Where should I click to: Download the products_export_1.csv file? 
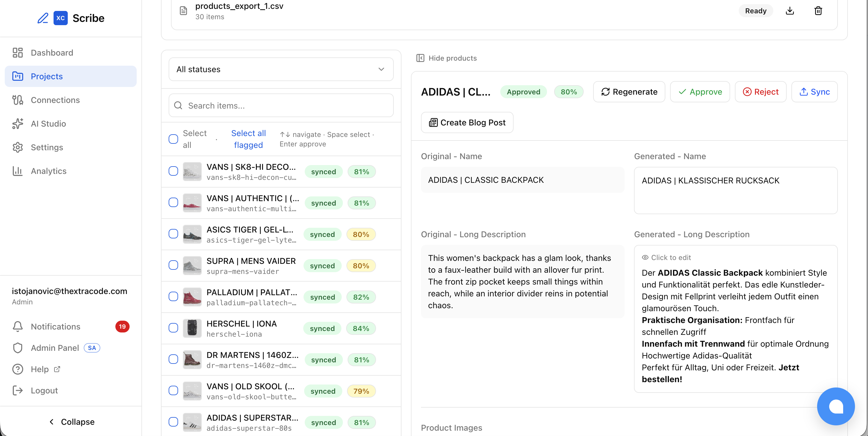[x=790, y=11]
